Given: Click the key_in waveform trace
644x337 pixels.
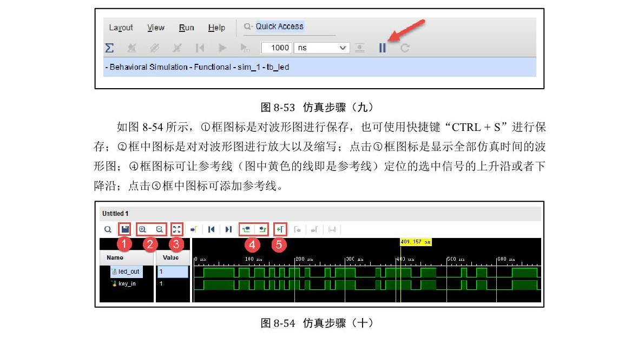Looking at the screenshot, I should click(367, 285).
